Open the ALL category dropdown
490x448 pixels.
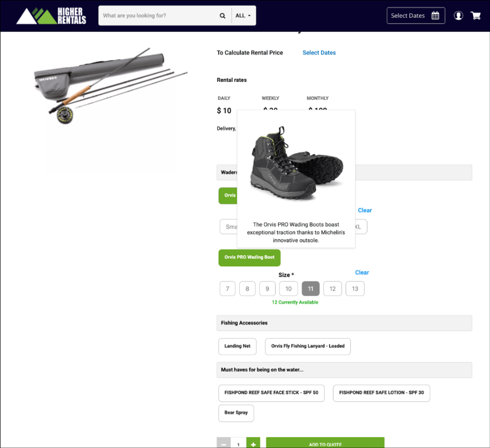coord(243,16)
